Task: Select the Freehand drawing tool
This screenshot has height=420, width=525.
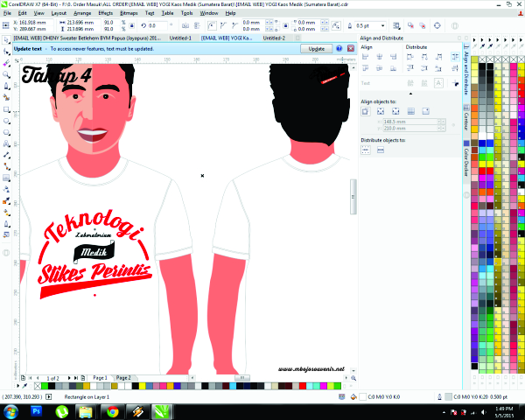Action: point(6,86)
